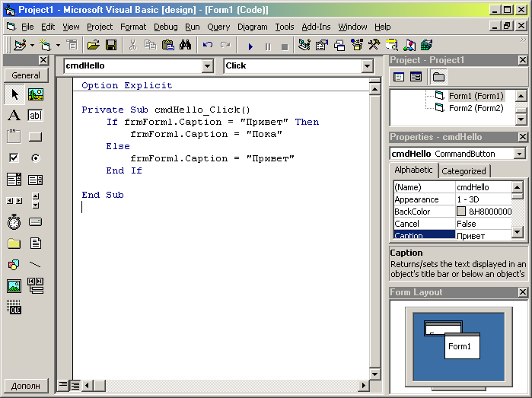Select the OLE container control tool
532x398 pixels.
pyautogui.click(x=14, y=307)
